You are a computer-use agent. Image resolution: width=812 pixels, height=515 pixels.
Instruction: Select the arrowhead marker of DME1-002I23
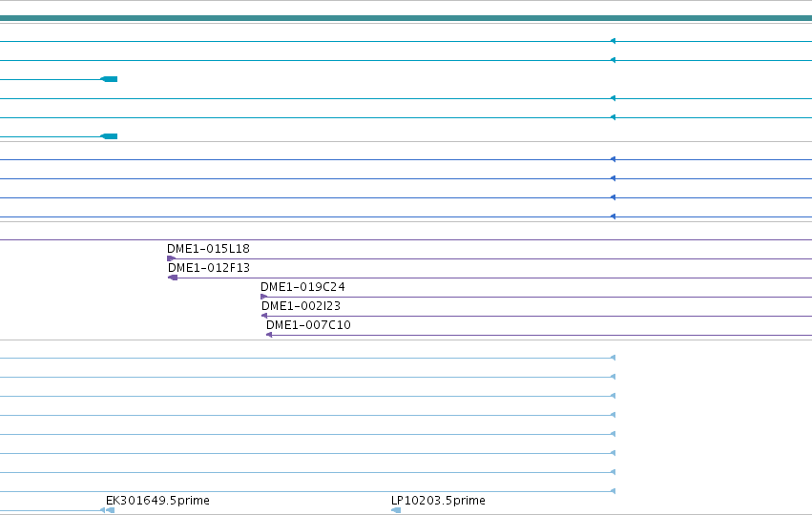[264, 316]
